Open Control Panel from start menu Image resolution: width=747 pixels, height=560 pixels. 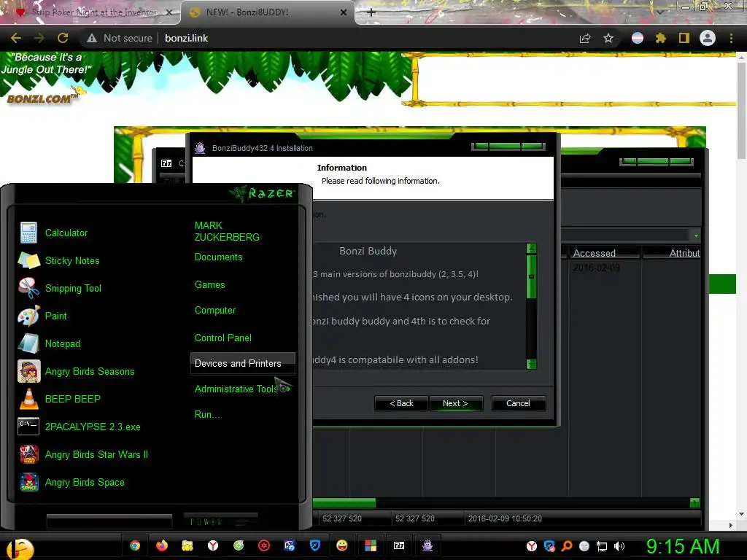click(x=223, y=338)
